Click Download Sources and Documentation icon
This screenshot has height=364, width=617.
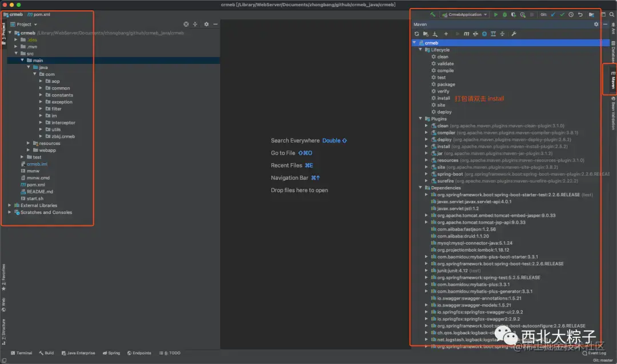point(435,34)
